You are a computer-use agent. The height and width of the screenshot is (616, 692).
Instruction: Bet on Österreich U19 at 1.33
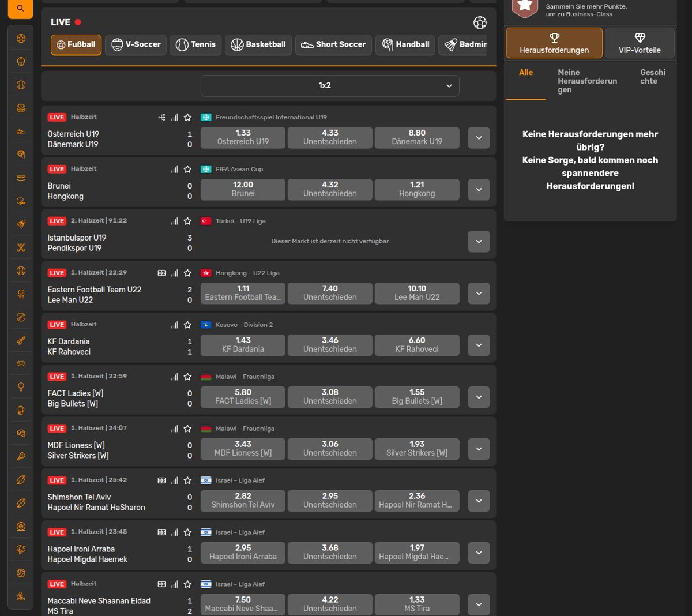[243, 138]
